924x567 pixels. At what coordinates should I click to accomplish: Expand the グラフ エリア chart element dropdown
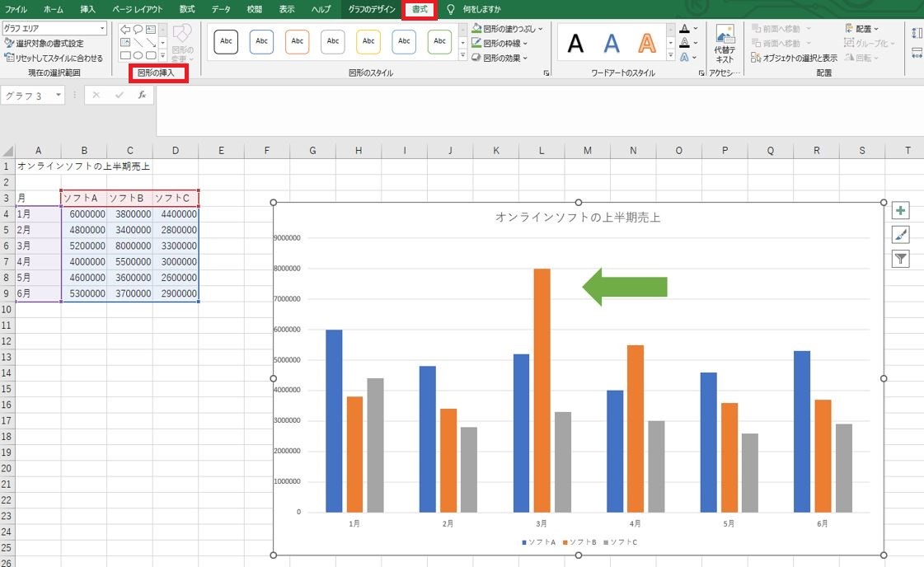102,28
